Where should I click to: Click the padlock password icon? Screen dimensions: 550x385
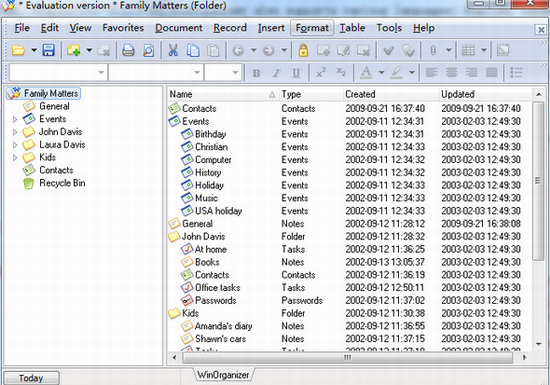[x=303, y=50]
